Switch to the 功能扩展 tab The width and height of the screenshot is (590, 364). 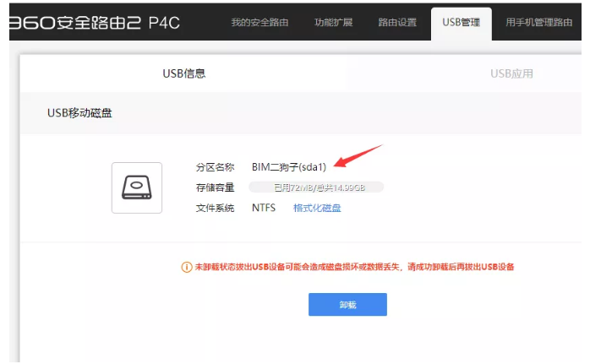click(333, 23)
